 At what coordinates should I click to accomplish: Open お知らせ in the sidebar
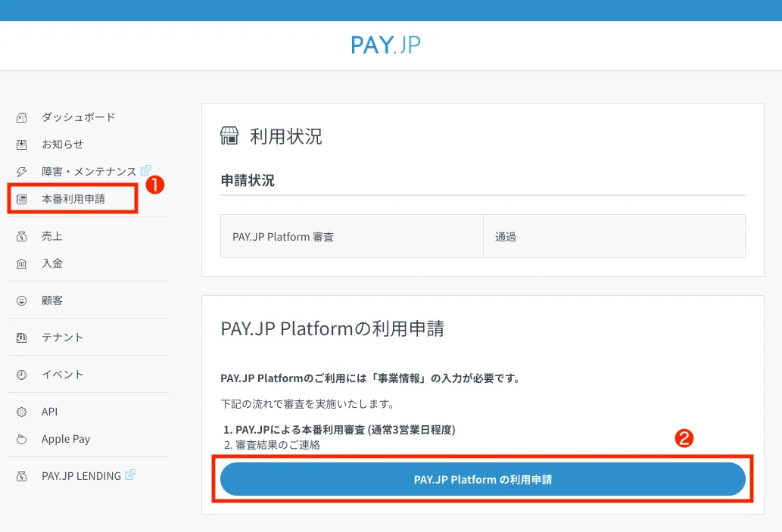[x=62, y=145]
